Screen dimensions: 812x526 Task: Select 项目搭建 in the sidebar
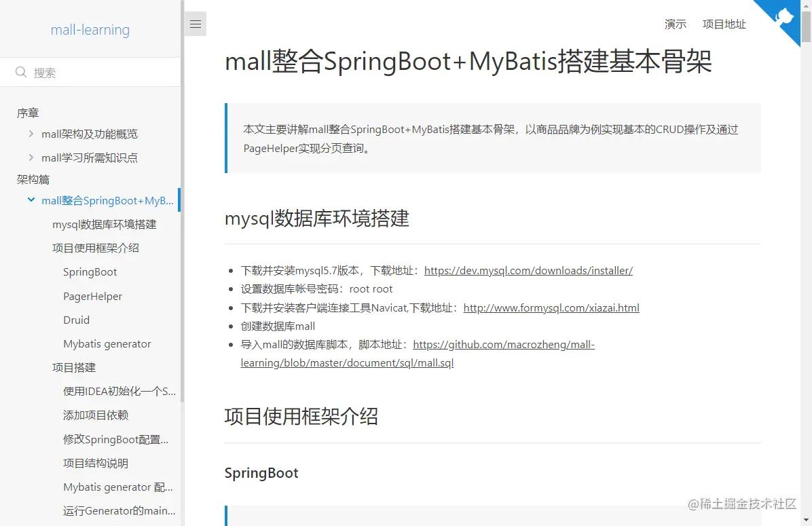(75, 367)
